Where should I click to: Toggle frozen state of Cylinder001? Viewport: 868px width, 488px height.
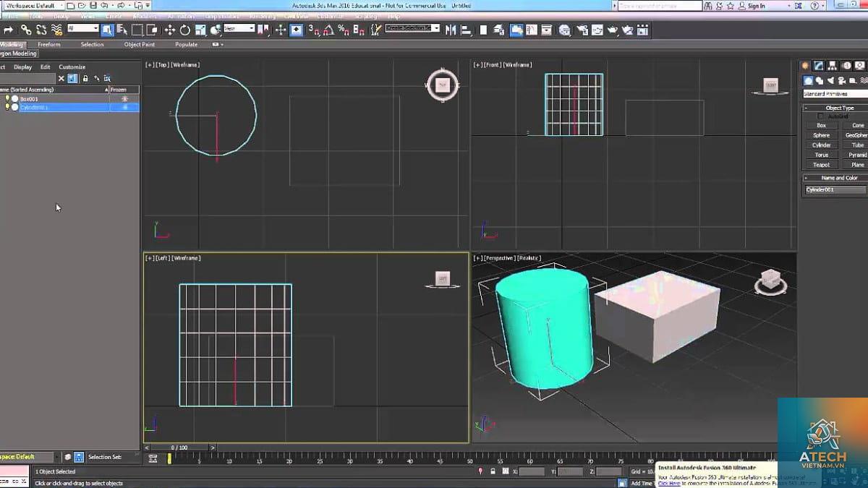124,107
